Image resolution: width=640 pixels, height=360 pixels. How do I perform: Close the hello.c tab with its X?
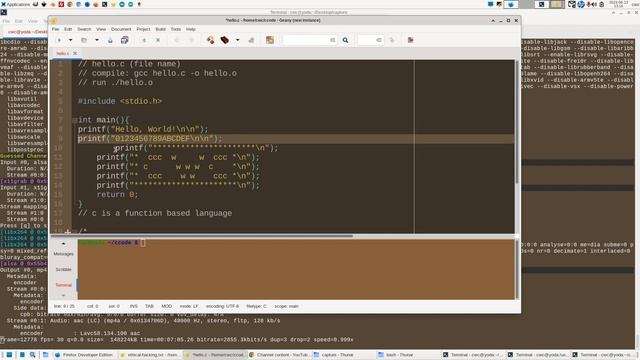[75, 53]
